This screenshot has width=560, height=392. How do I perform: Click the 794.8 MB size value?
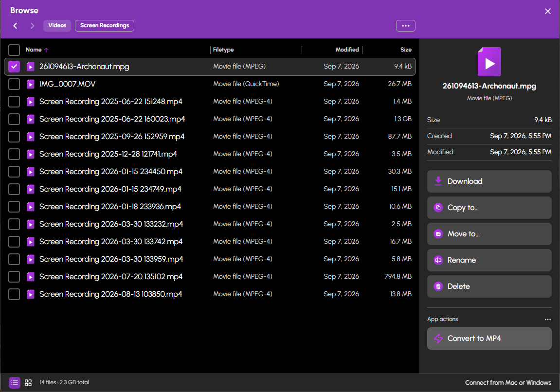pyautogui.click(x=398, y=276)
